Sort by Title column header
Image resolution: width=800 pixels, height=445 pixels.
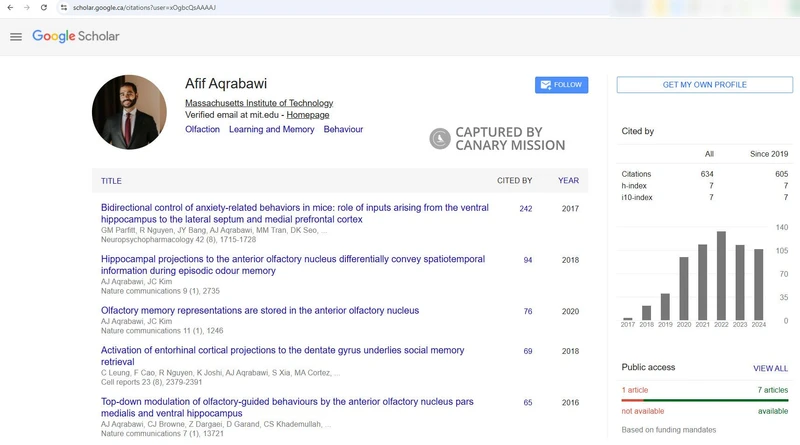[111, 181]
